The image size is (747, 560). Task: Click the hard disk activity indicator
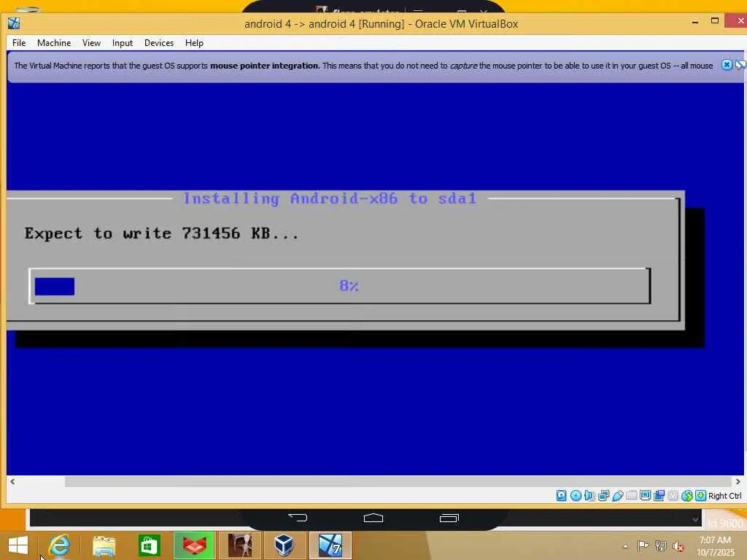click(x=561, y=496)
